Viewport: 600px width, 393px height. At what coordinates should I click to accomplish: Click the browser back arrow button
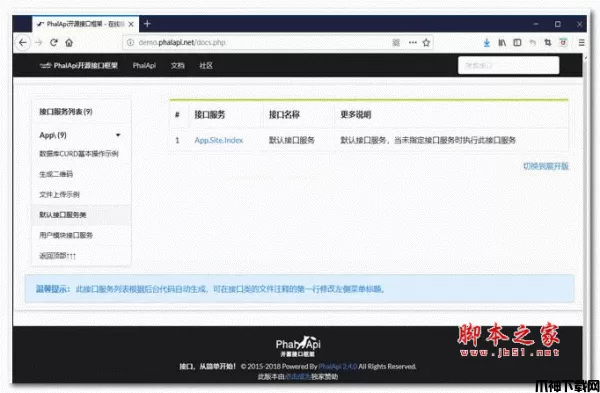coord(23,42)
